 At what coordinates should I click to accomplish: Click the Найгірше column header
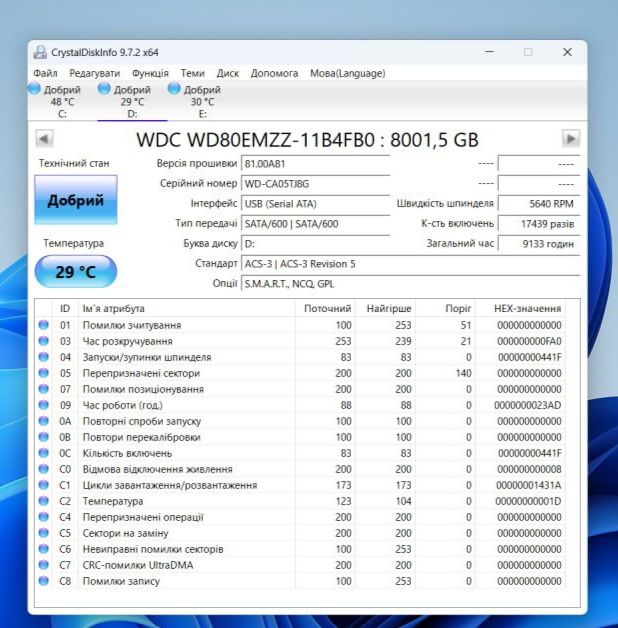point(385,308)
